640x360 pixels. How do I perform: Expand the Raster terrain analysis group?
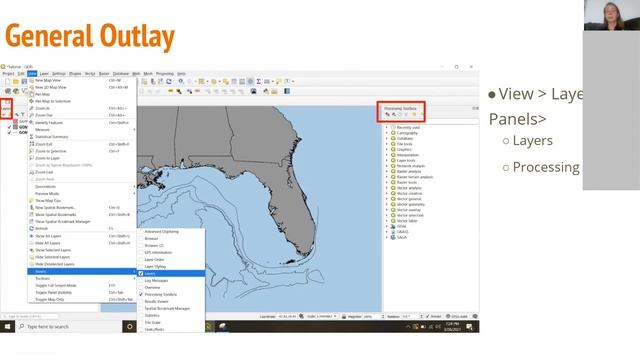(x=387, y=177)
